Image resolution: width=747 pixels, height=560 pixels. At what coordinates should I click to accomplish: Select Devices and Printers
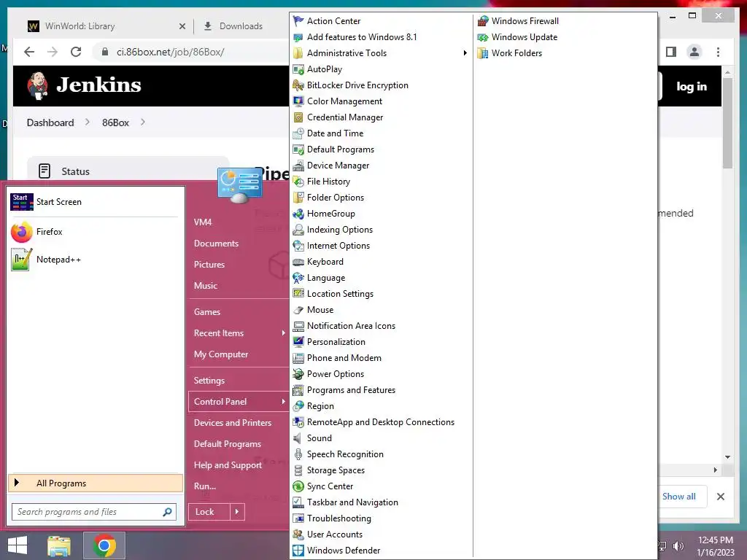pos(233,423)
